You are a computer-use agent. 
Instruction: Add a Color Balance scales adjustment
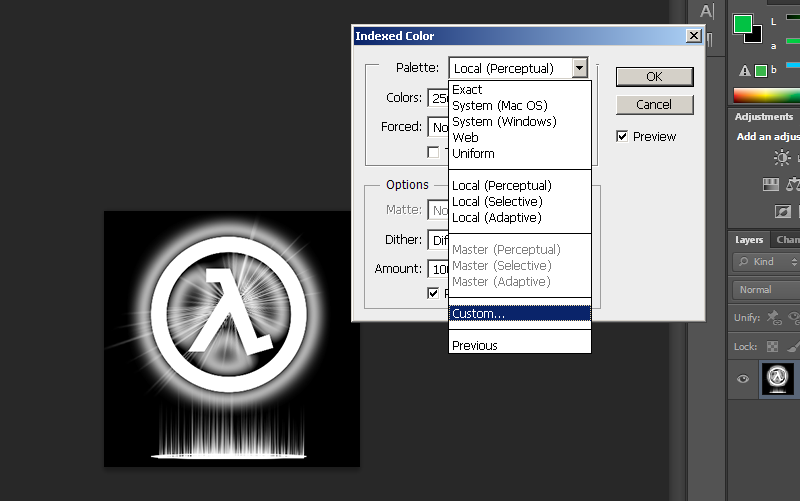(x=793, y=184)
